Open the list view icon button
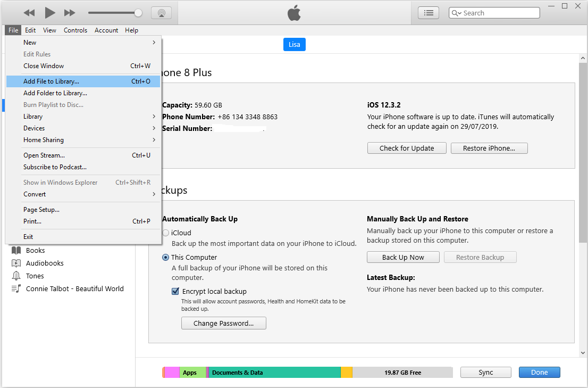The height and width of the screenshot is (388, 588). click(429, 13)
